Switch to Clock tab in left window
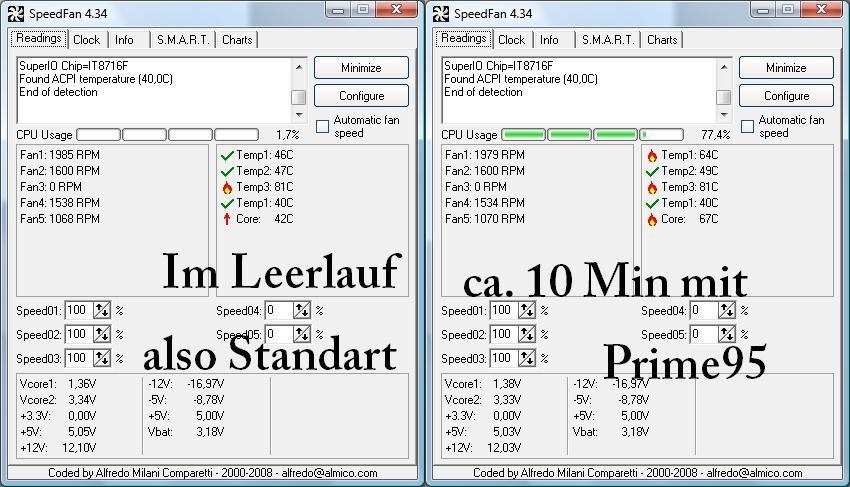Image resolution: width=850 pixels, height=487 pixels. pyautogui.click(x=87, y=40)
